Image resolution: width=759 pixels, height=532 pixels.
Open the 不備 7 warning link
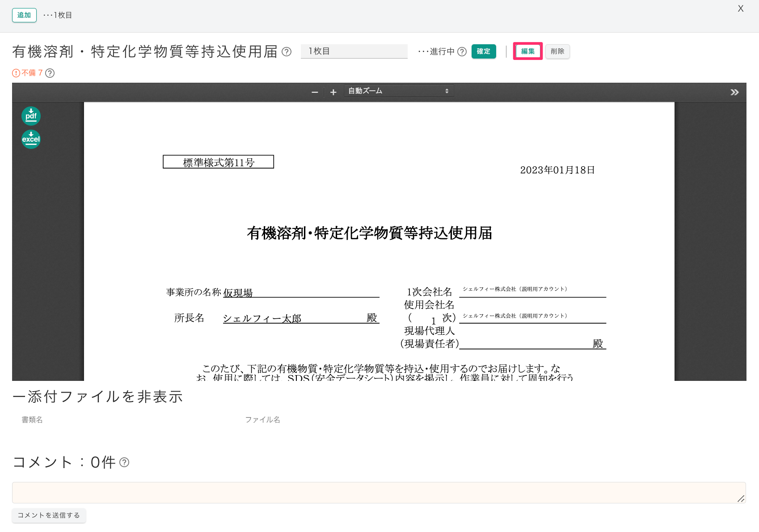(28, 73)
